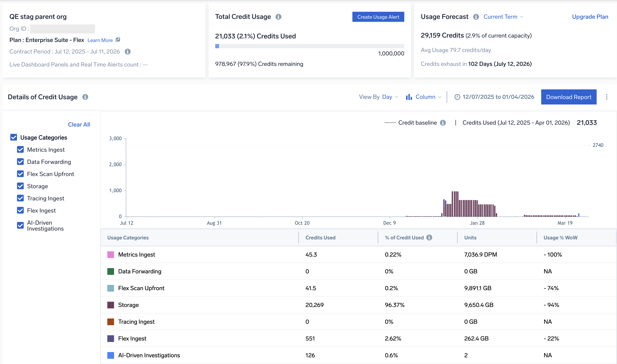617x364 pixels.
Task: Click the Credit baseline info icon
Action: [x=443, y=123]
